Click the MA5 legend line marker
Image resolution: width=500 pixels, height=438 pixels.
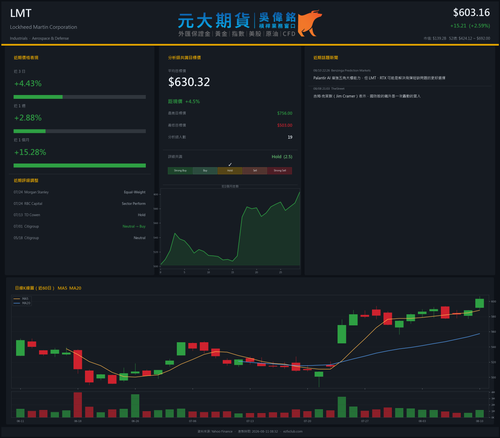click(x=17, y=299)
